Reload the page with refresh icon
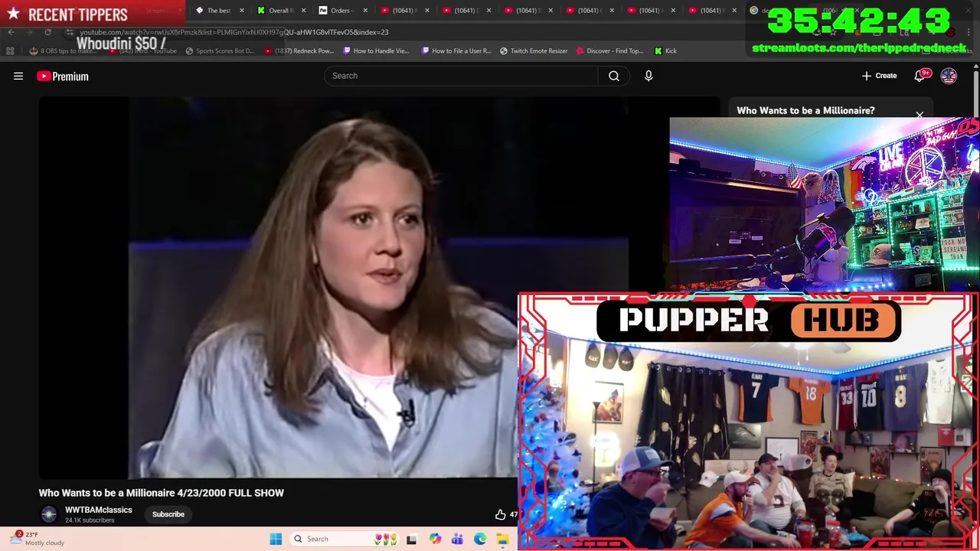Screen dimensions: 980x551 pyautogui.click(x=47, y=32)
